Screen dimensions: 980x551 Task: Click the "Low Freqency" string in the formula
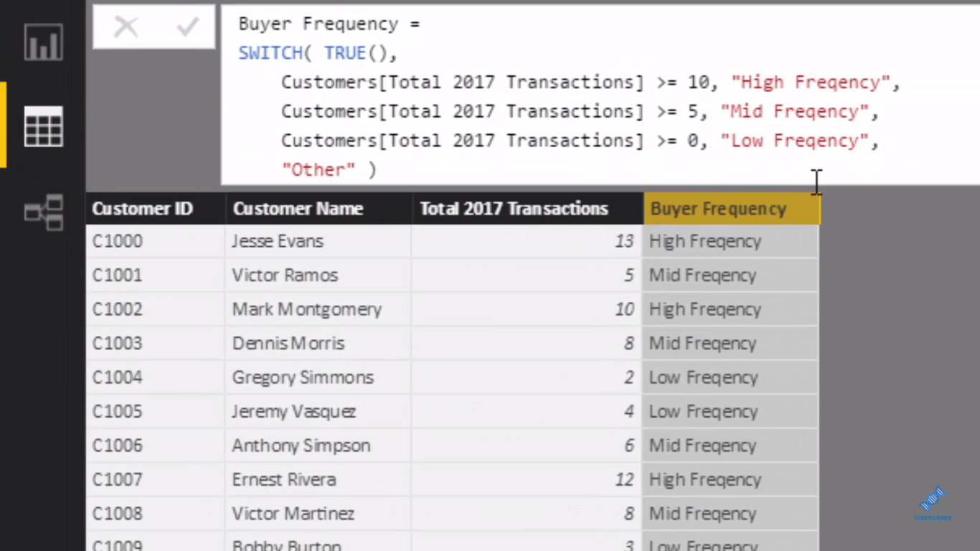[x=794, y=141]
